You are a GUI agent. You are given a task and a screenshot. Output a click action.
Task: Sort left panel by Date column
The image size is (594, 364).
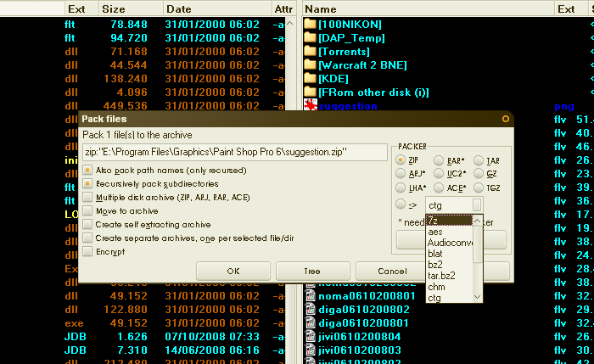click(x=217, y=9)
